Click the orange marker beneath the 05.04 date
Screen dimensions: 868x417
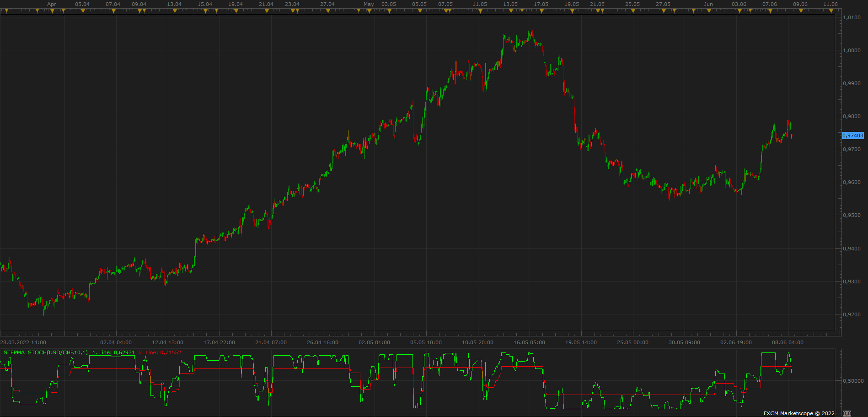point(83,11)
